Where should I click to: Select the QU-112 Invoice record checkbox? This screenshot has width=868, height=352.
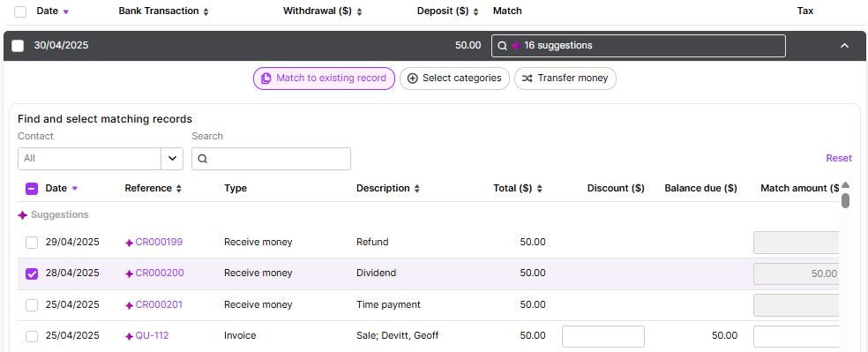[x=32, y=336]
